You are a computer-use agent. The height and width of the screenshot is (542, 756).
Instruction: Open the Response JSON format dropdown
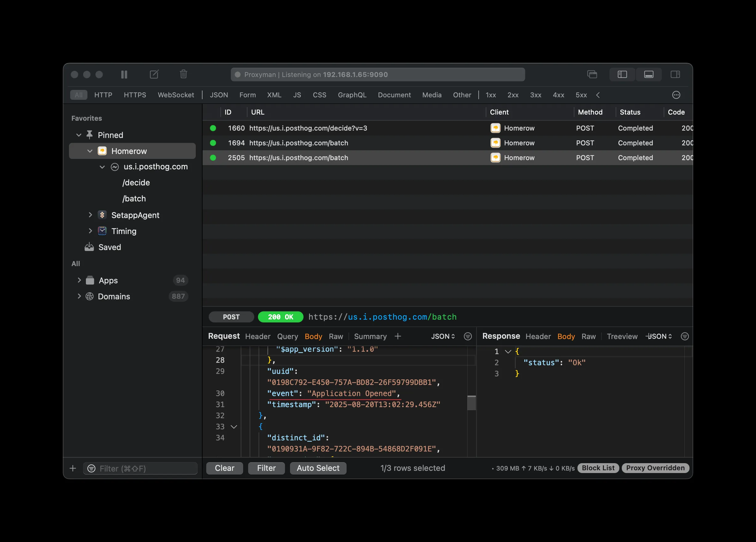click(x=660, y=336)
